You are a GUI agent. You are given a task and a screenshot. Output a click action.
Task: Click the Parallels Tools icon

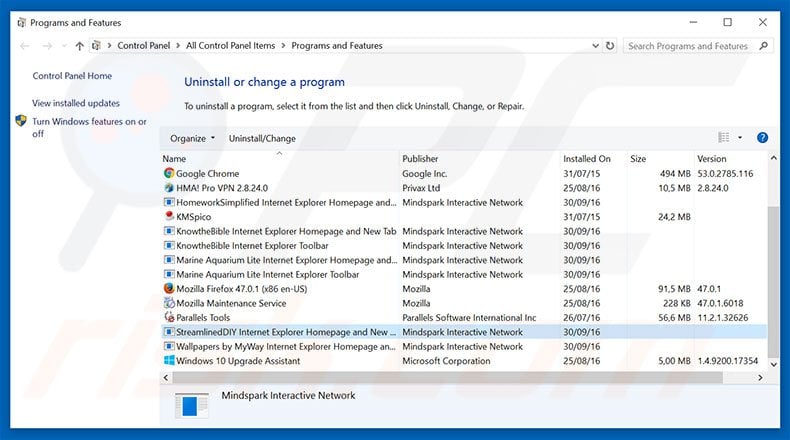[169, 318]
